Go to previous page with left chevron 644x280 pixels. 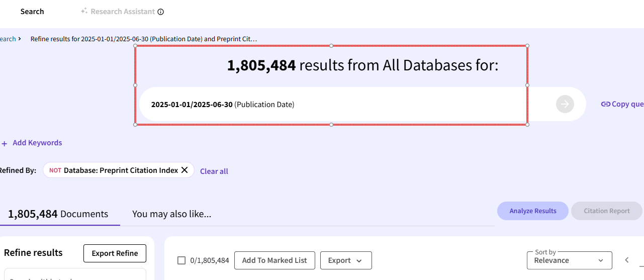pos(626,260)
